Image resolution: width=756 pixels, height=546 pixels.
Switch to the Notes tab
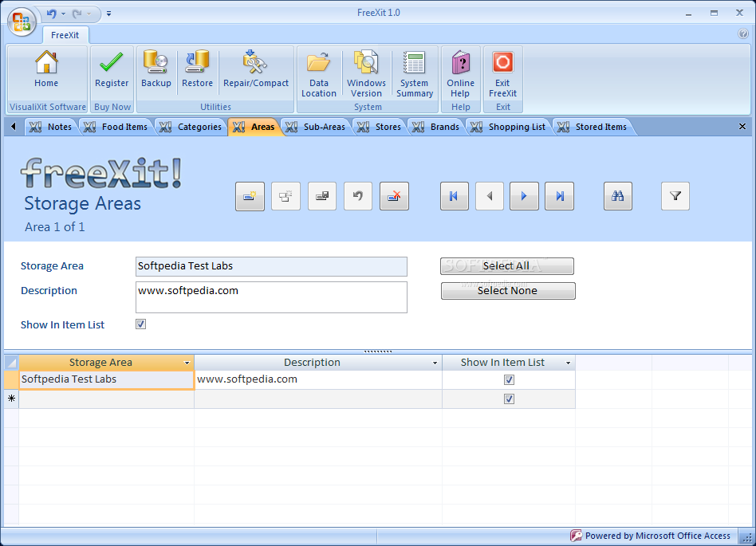coord(50,127)
